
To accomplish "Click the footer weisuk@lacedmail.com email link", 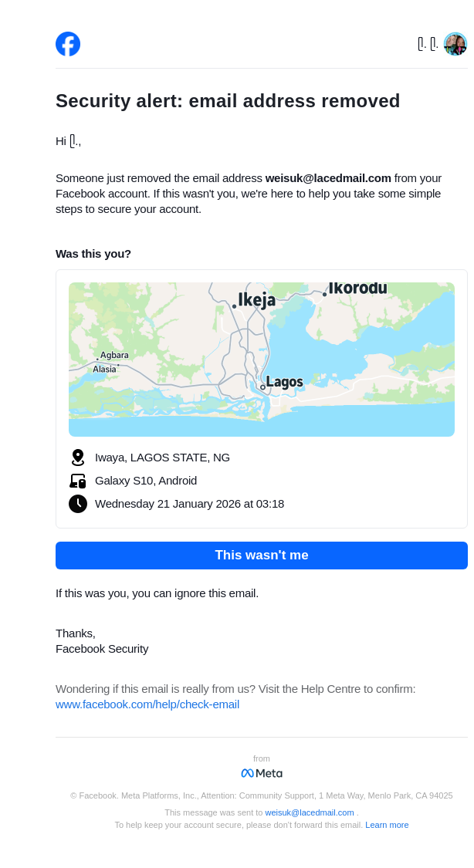I will pos(310,812).
